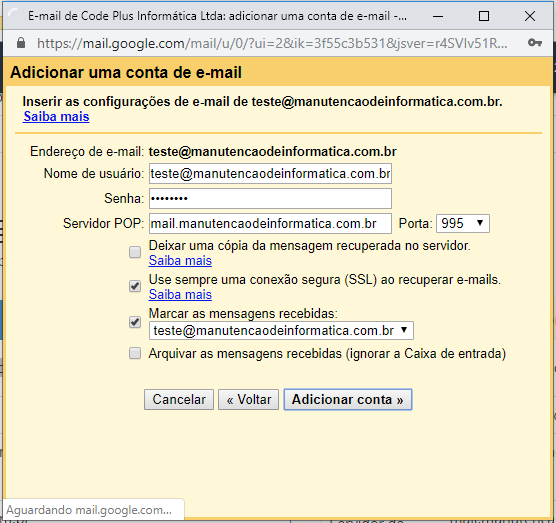Click the padlock security icon in address bar
This screenshot has width=556, height=523.
pos(21,43)
